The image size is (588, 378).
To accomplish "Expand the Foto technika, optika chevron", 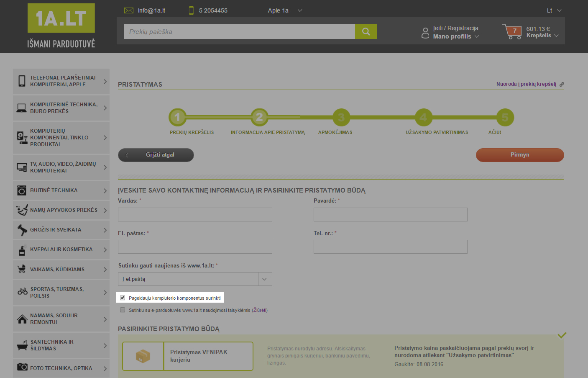I will click(105, 368).
